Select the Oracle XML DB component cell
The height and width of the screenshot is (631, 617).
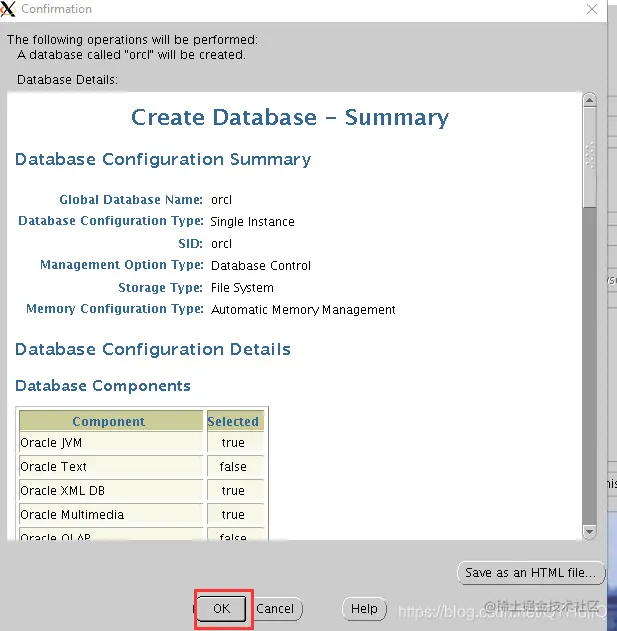click(111, 491)
